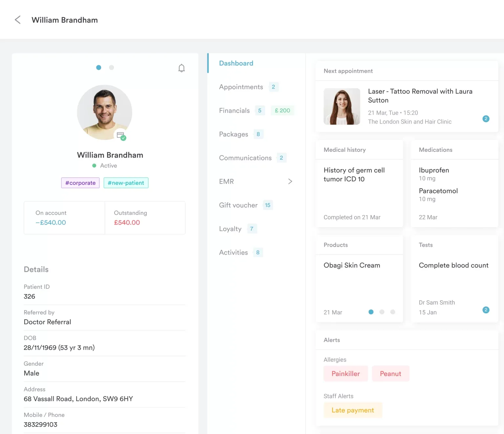Viewport: 504px width, 434px height.
Task: Click the 15 badge next to Gift voucher
Action: [267, 205]
